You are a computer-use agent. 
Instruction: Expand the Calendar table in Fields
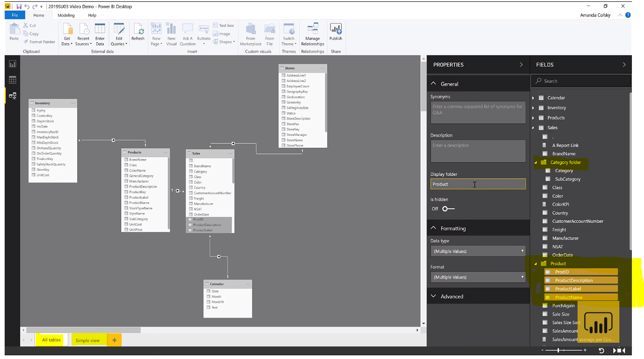[x=533, y=98]
